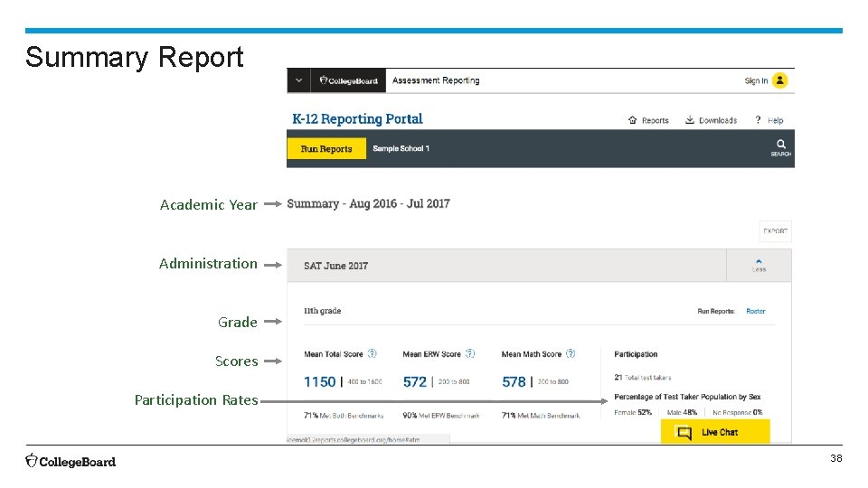Click the SAT June 2017 administration header

pos(335,266)
